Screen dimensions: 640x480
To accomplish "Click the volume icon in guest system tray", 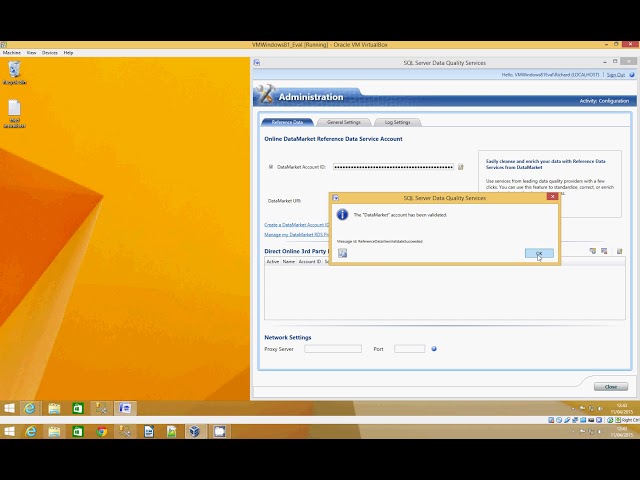I will tap(600, 408).
